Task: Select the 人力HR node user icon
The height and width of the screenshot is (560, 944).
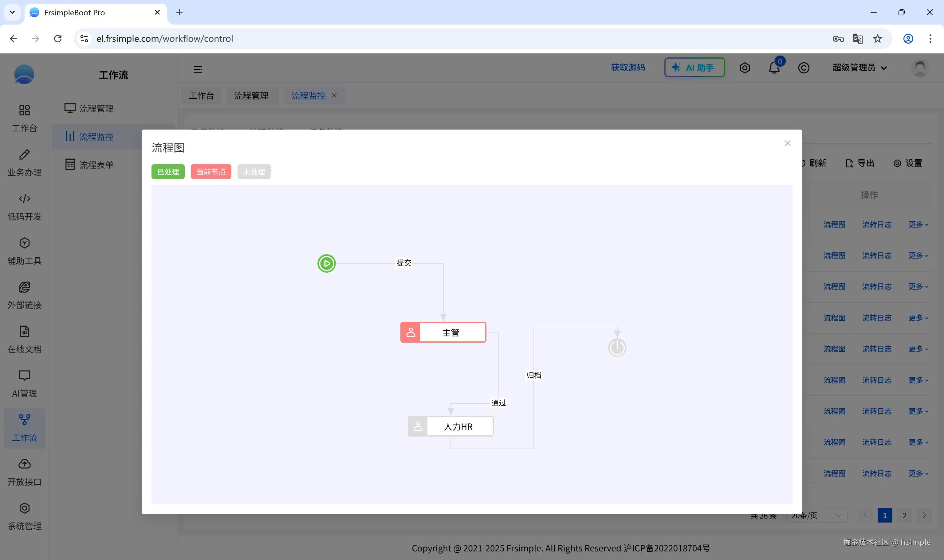Action: click(x=418, y=426)
